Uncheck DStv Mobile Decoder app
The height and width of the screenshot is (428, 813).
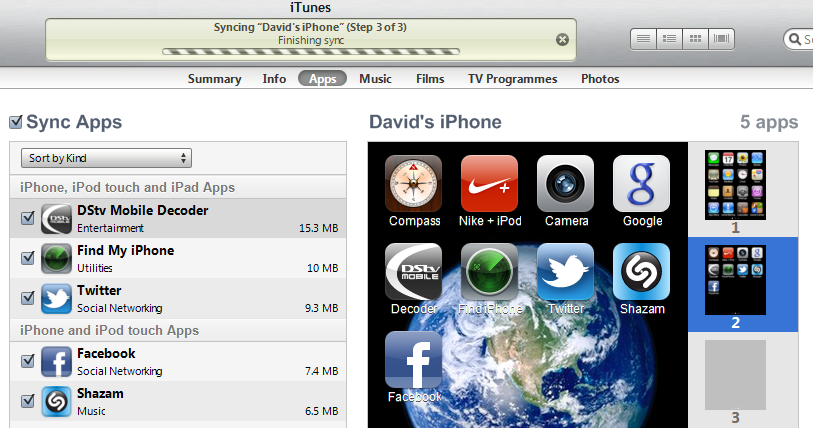click(x=28, y=218)
